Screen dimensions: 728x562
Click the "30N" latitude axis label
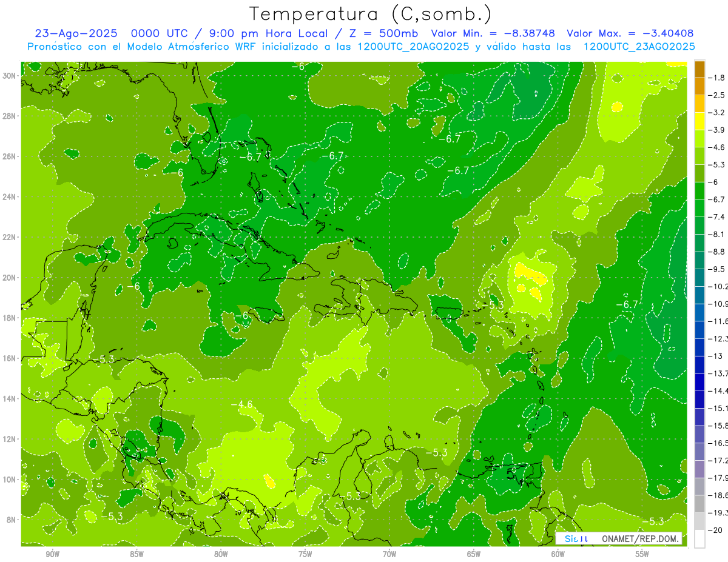click(x=10, y=76)
